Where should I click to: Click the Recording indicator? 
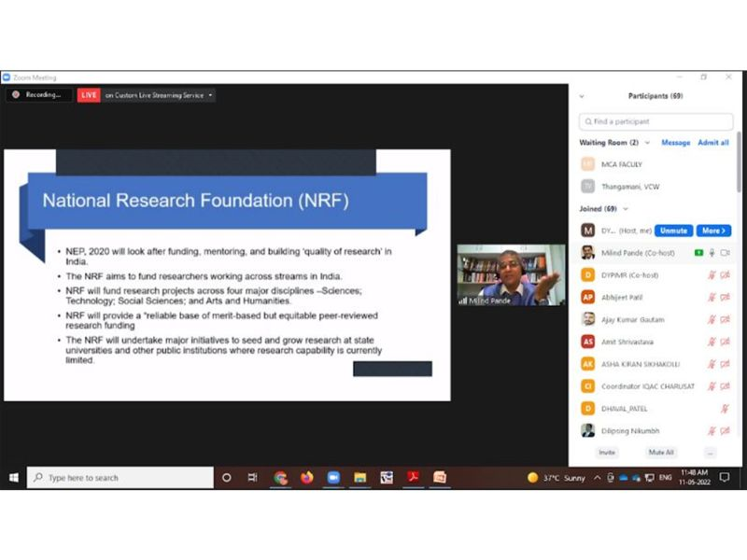tap(37, 94)
